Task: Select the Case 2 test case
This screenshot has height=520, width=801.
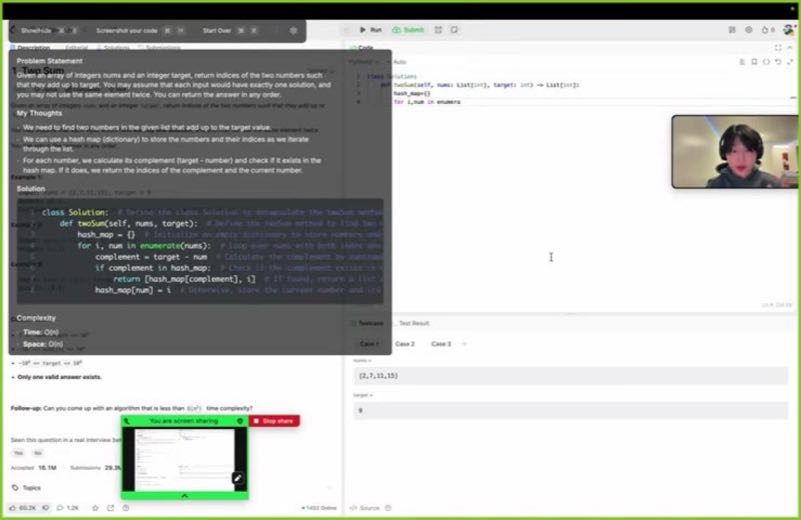Action: [x=405, y=344]
